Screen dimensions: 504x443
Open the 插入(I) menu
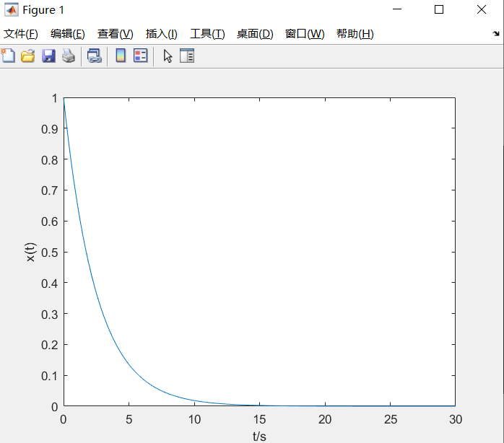pyautogui.click(x=161, y=34)
